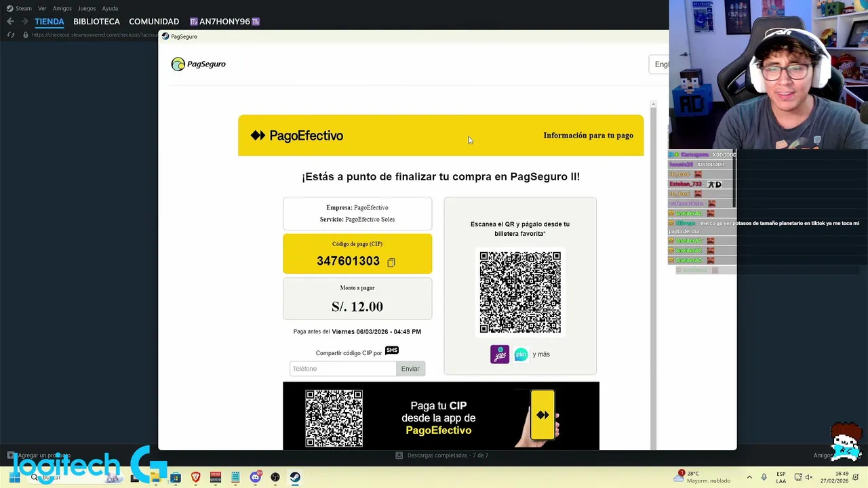The height and width of the screenshot is (488, 868).
Task: Switch to the BIBLIOTECA tab
Action: pos(96,22)
